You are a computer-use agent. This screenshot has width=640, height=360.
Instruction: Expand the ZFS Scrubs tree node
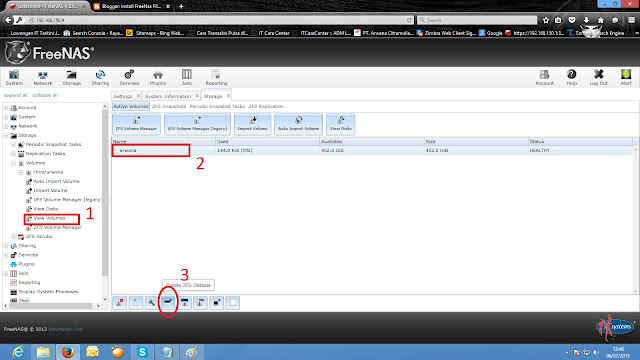(13, 236)
